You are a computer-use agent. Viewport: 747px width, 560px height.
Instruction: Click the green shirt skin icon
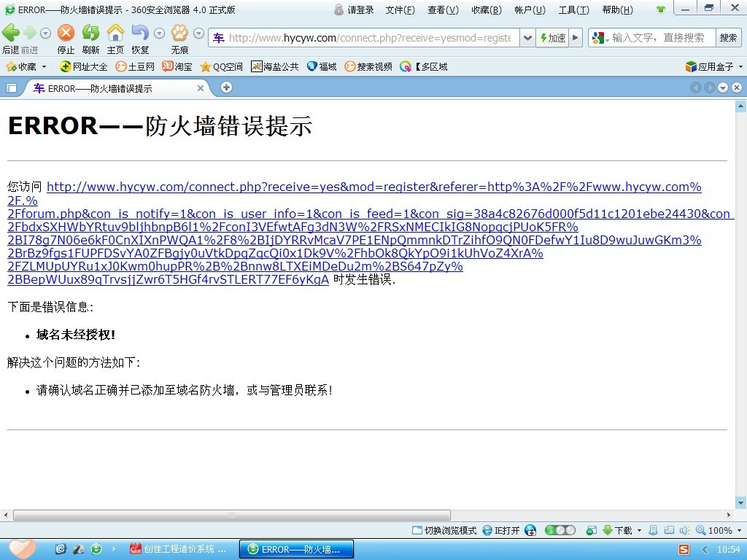(660, 9)
